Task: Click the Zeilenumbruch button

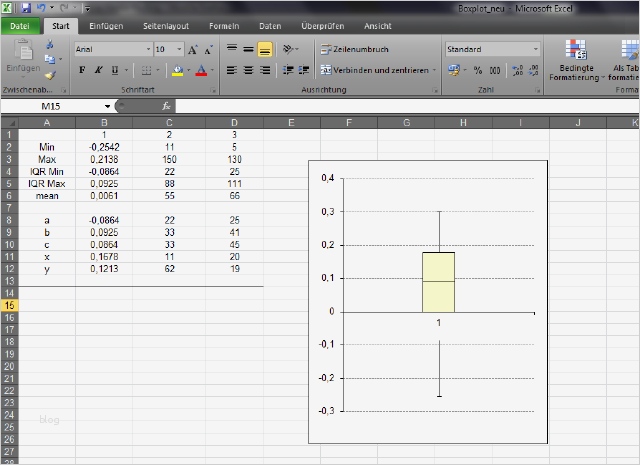Action: click(354, 49)
